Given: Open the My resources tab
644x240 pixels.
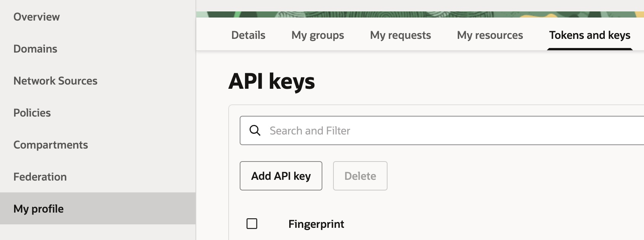Looking at the screenshot, I should click(490, 35).
